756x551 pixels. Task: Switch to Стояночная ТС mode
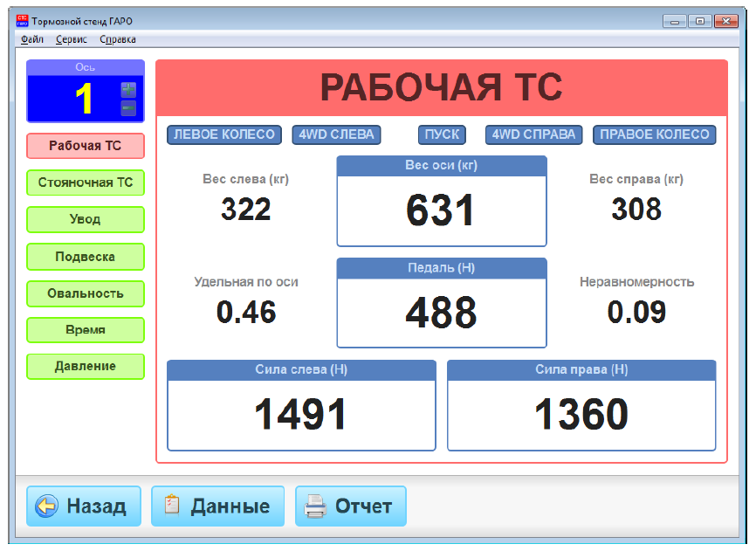point(85,183)
